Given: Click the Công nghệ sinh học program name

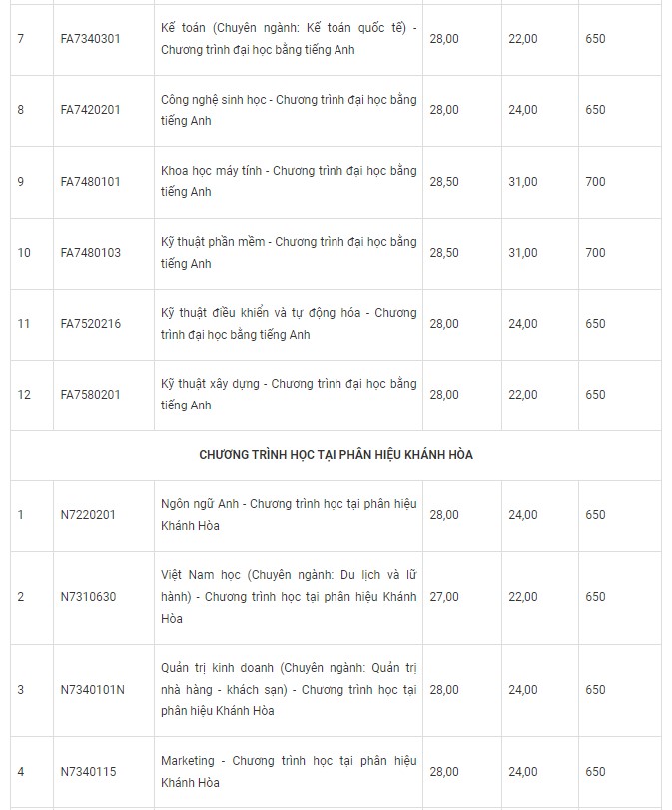Looking at the screenshot, I should [x=289, y=110].
